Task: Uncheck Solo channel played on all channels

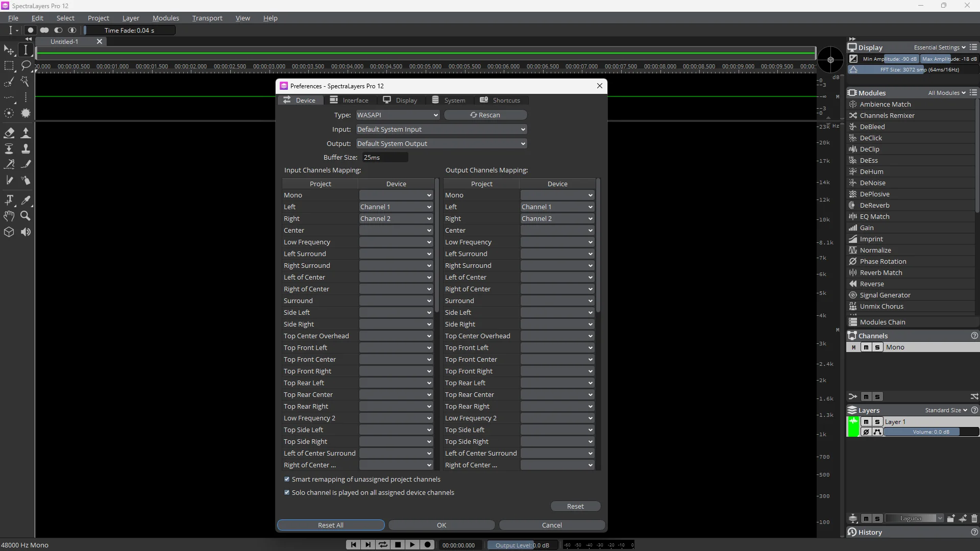Action: pos(287,492)
